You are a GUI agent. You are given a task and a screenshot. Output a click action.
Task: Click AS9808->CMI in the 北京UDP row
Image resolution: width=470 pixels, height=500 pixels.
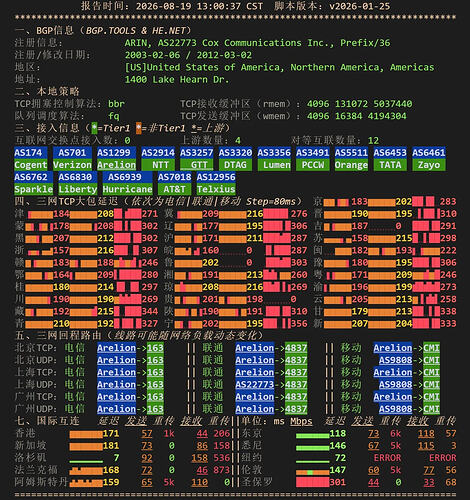tap(409, 360)
